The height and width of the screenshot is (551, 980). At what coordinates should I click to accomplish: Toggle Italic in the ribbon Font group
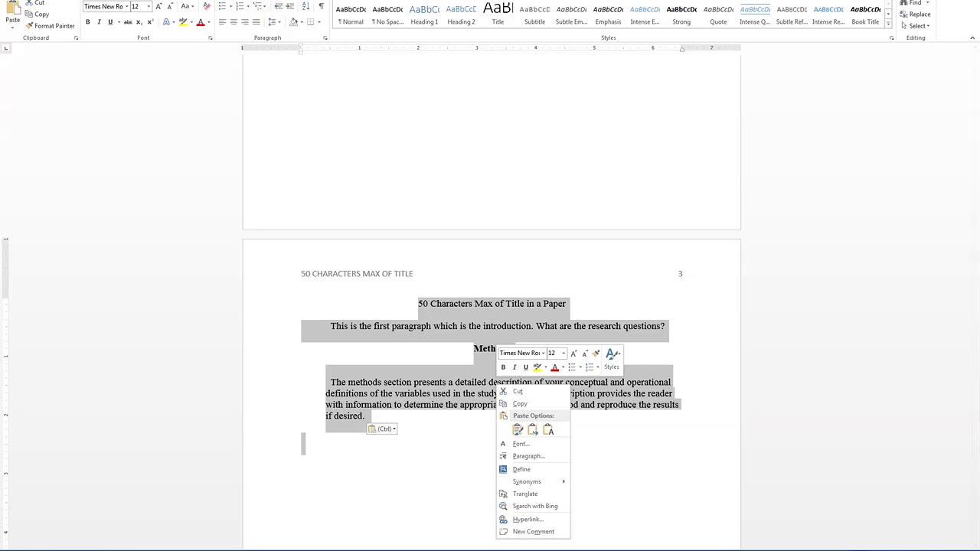[99, 22]
